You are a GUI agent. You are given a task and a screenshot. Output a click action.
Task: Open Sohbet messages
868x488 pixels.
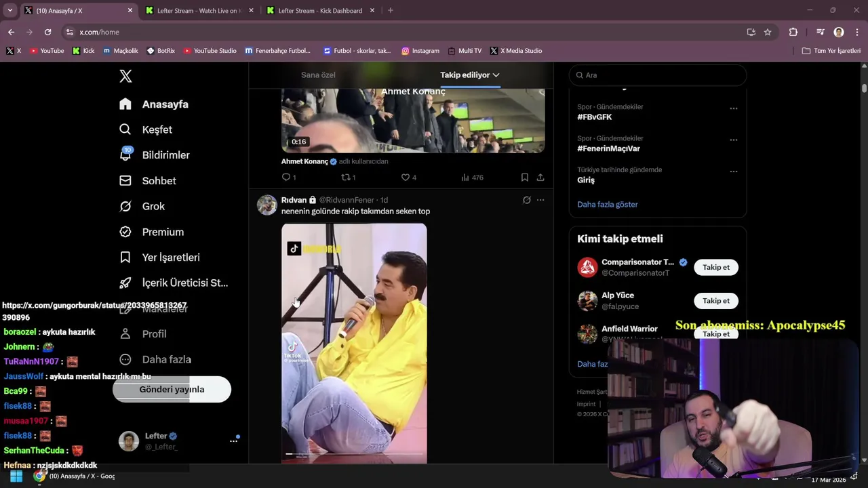click(148, 181)
